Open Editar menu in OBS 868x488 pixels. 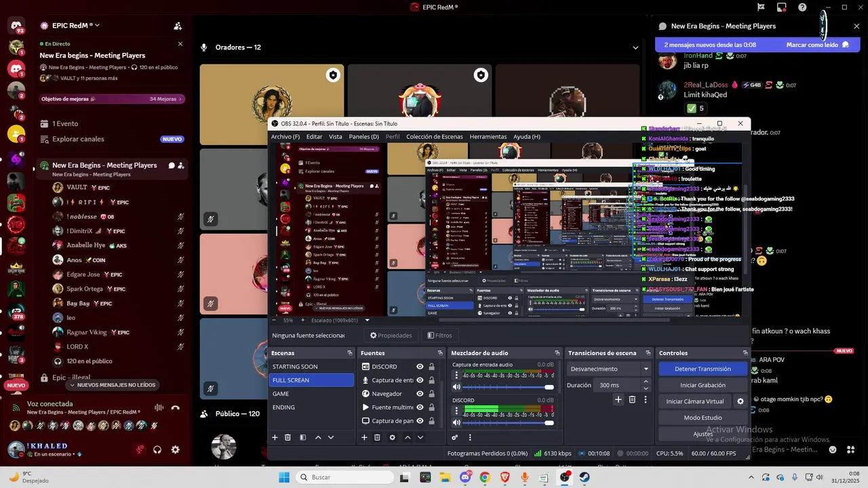tap(314, 137)
